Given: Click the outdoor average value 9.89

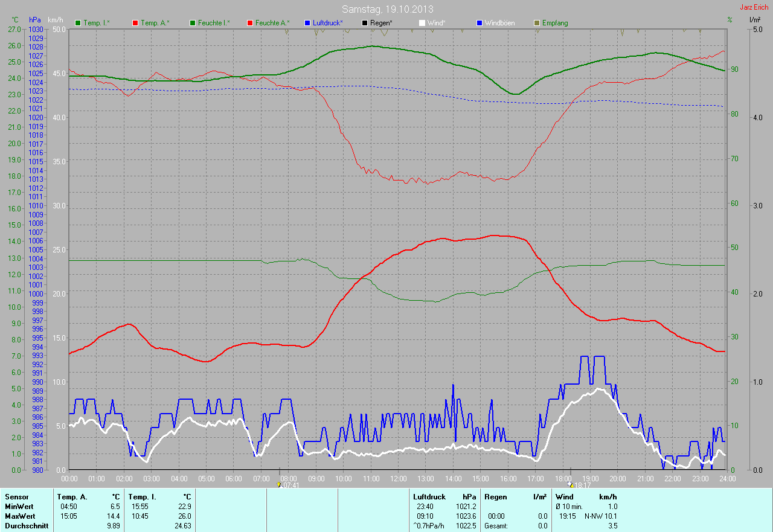Looking at the screenshot, I should pos(113,526).
